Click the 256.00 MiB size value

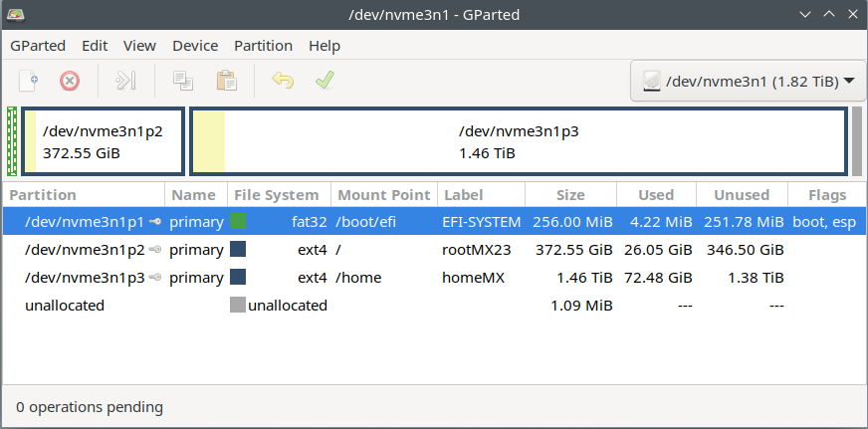coord(572,222)
